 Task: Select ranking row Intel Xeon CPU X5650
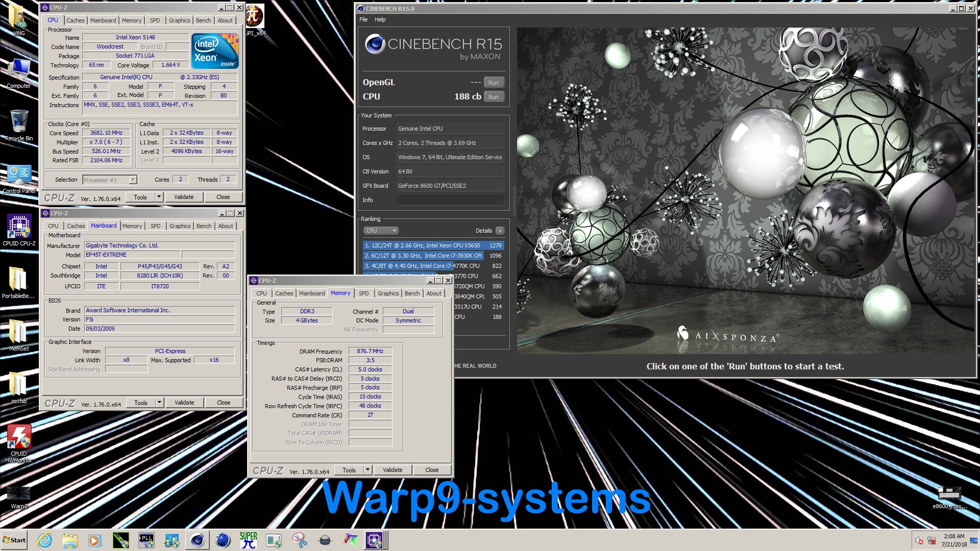(x=433, y=245)
